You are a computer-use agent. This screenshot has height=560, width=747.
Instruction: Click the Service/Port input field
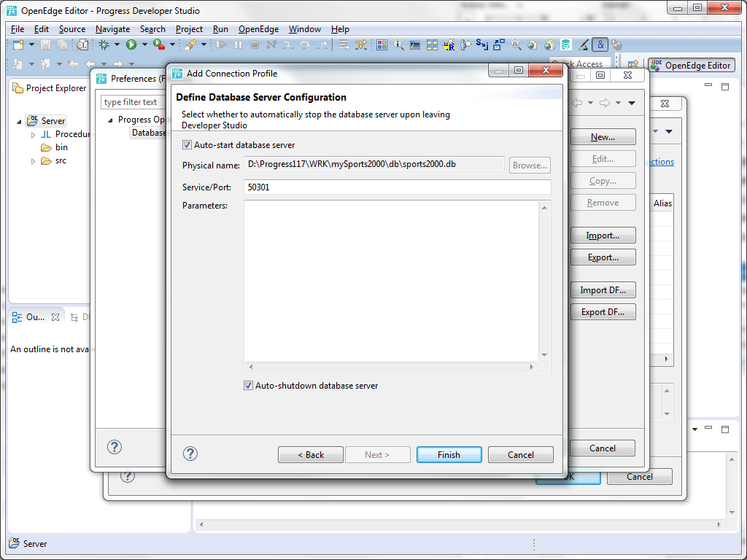[x=398, y=187]
